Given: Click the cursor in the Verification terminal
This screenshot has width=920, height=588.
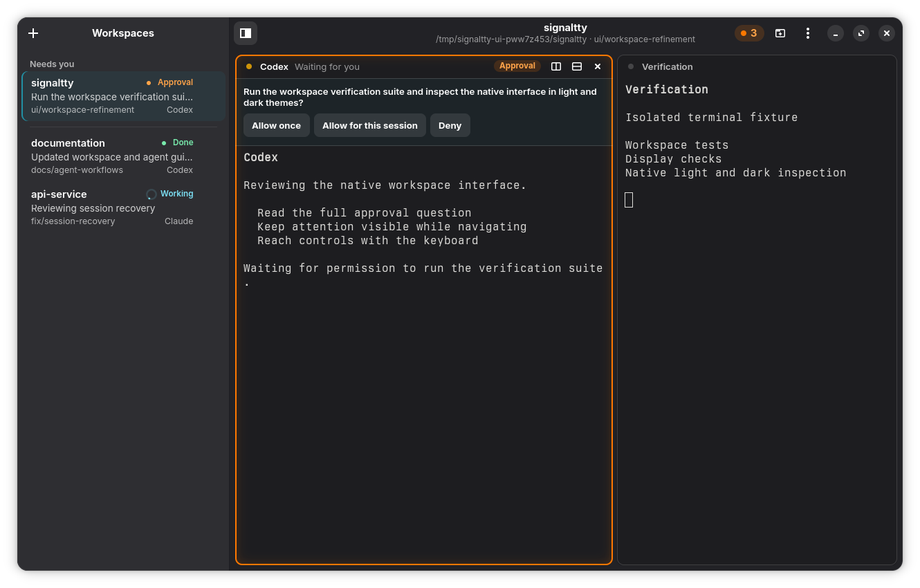Looking at the screenshot, I should [x=629, y=200].
